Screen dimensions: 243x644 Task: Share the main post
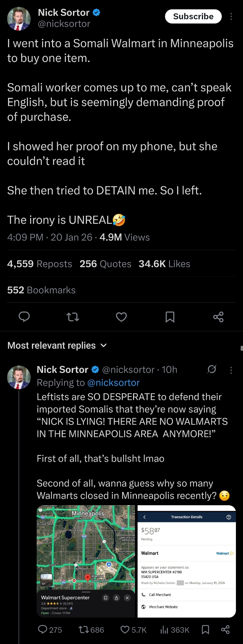click(218, 317)
